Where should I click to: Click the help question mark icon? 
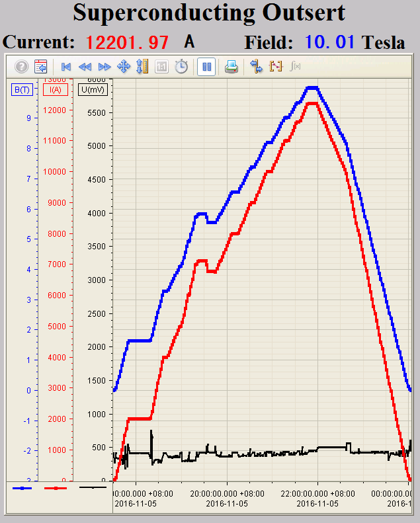click(21, 67)
